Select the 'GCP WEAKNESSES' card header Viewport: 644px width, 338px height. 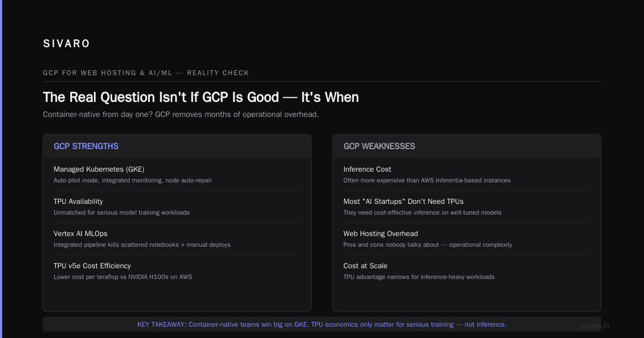point(467,146)
